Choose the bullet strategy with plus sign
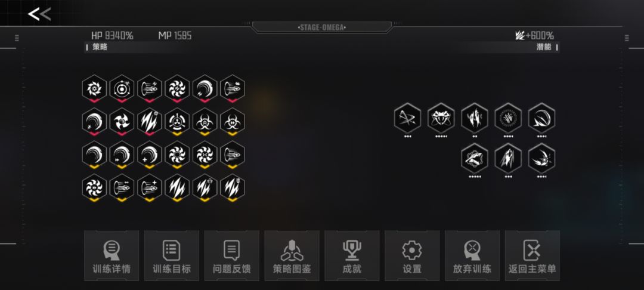This screenshot has height=290, width=644. pyautogui.click(x=150, y=188)
